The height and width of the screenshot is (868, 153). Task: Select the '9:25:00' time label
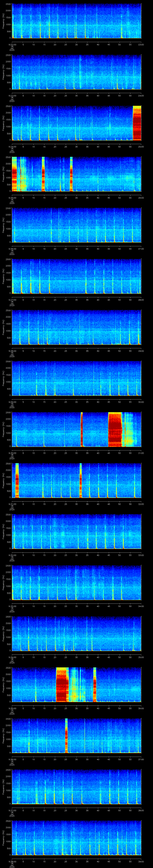(x=12, y=198)
